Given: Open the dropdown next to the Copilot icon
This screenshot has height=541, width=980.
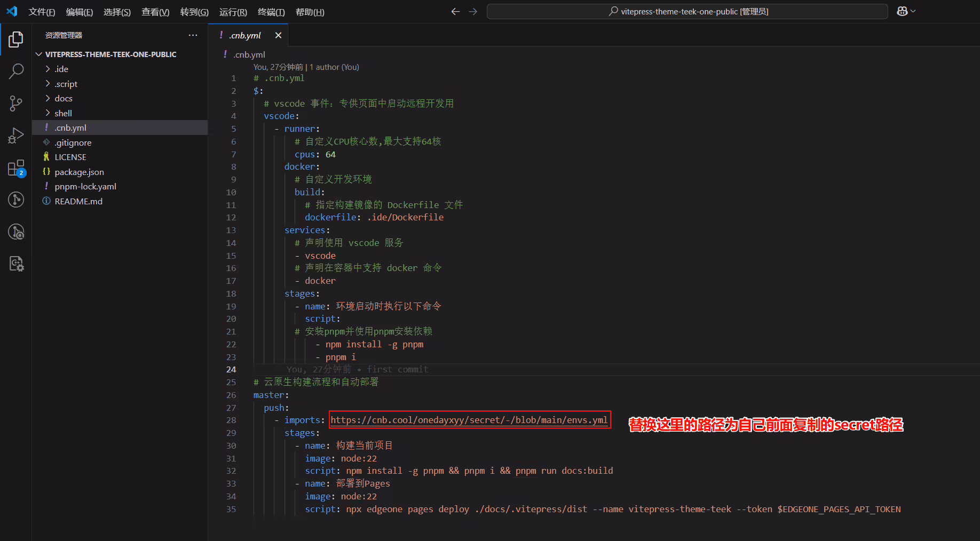Looking at the screenshot, I should click(913, 11).
